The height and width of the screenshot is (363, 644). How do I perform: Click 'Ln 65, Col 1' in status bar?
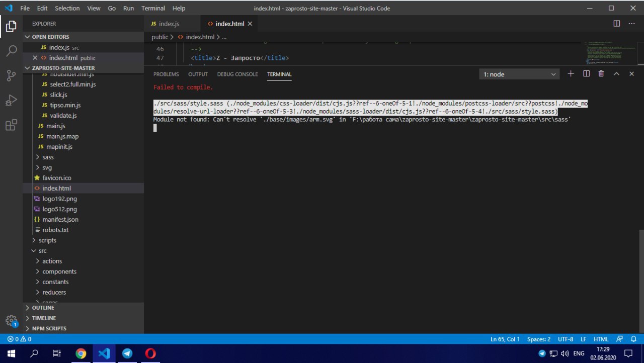[505, 339]
